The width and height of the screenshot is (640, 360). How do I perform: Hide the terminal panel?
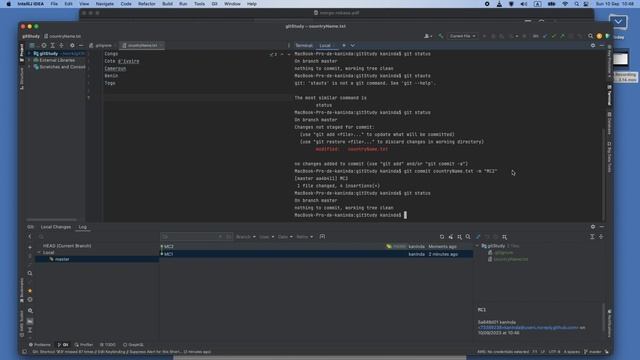602,45
